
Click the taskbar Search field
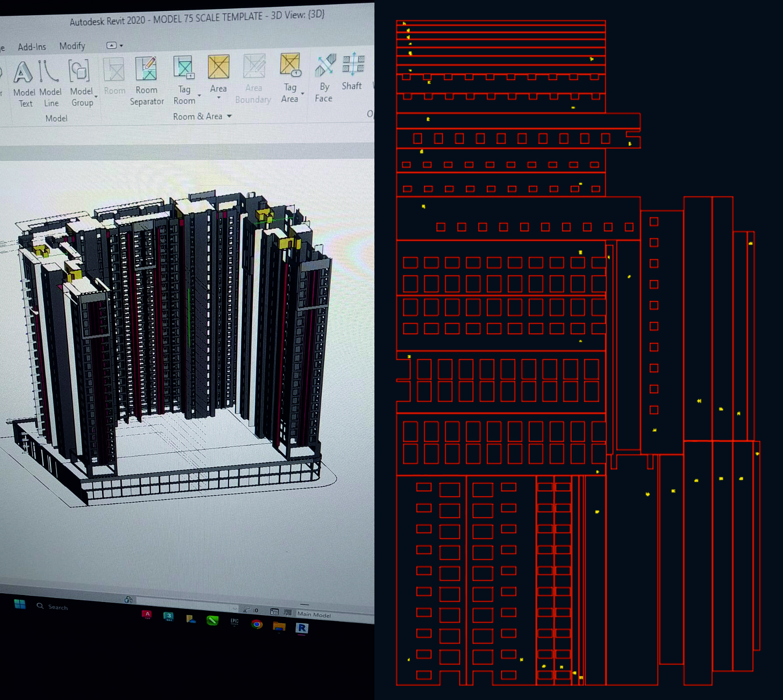[x=58, y=607]
